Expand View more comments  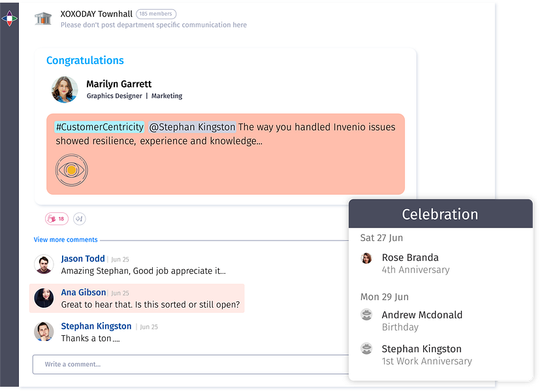(66, 240)
